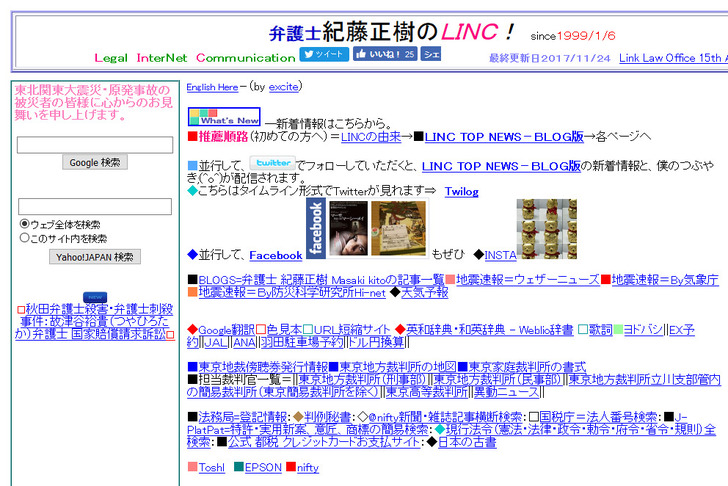Open the Link Law Office 15th link
The image size is (728, 486).
[673, 59]
